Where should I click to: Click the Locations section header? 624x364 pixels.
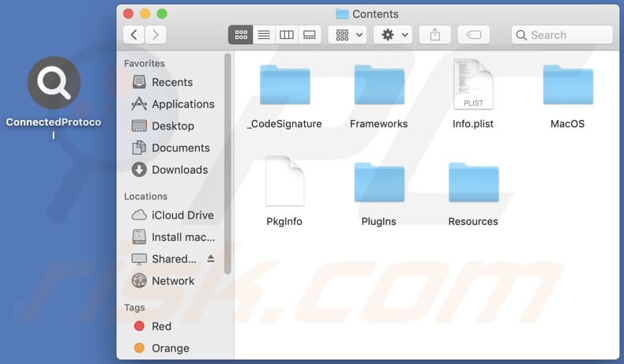[x=145, y=197]
